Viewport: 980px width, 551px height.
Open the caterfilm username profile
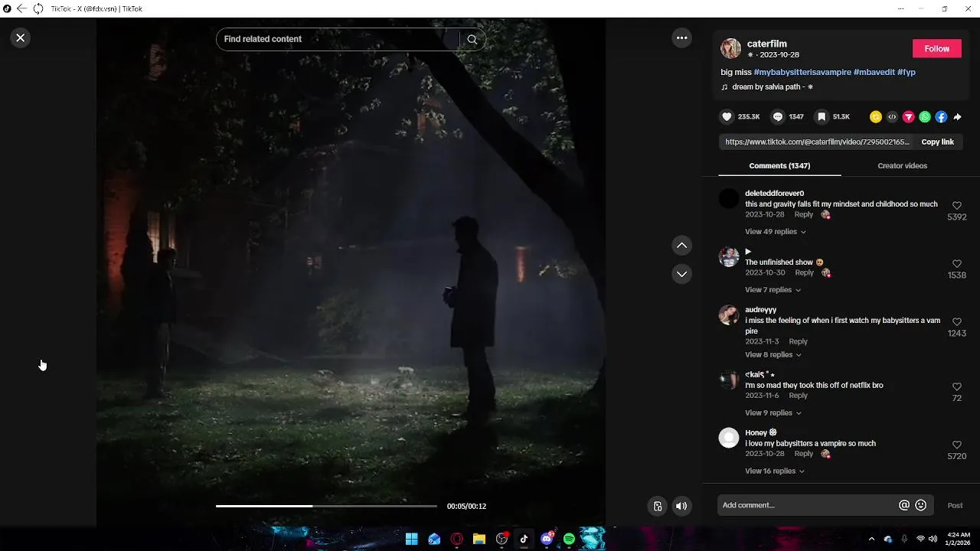click(767, 44)
